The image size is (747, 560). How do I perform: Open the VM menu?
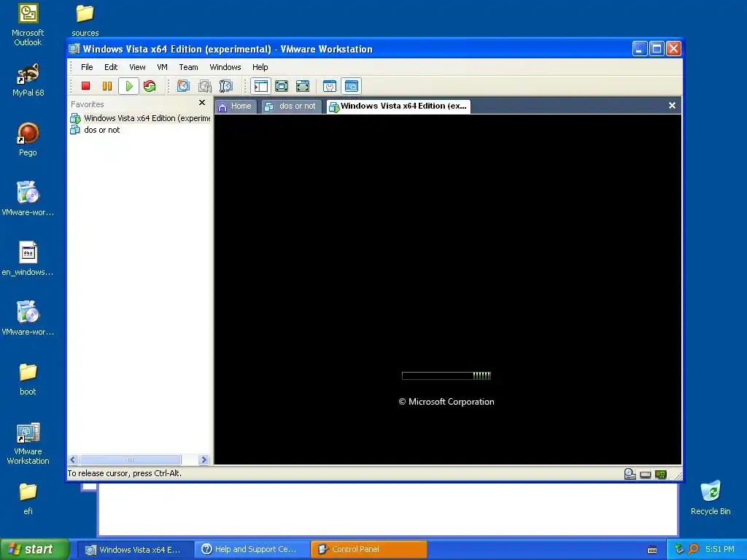[x=162, y=67]
